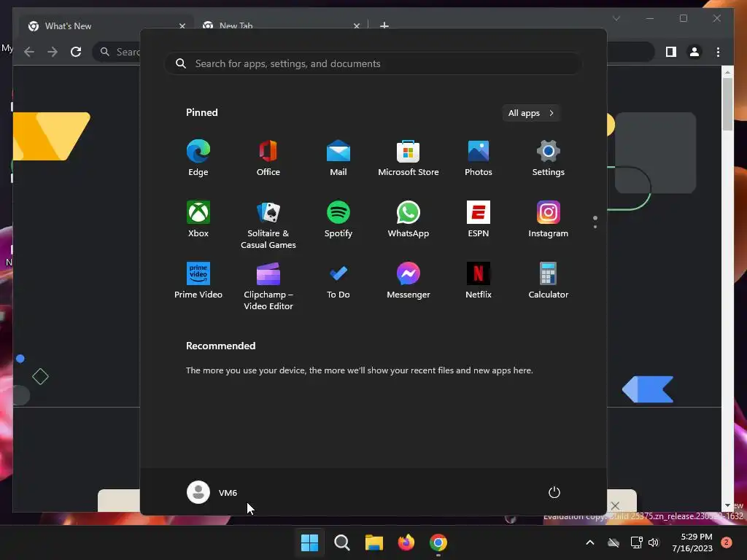Open Clipchamp Video Editor
The image size is (747, 560).
[268, 287]
